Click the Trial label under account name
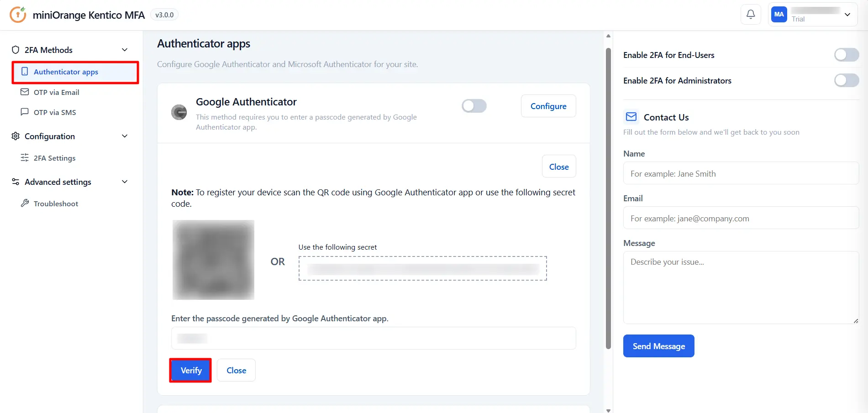 click(798, 19)
